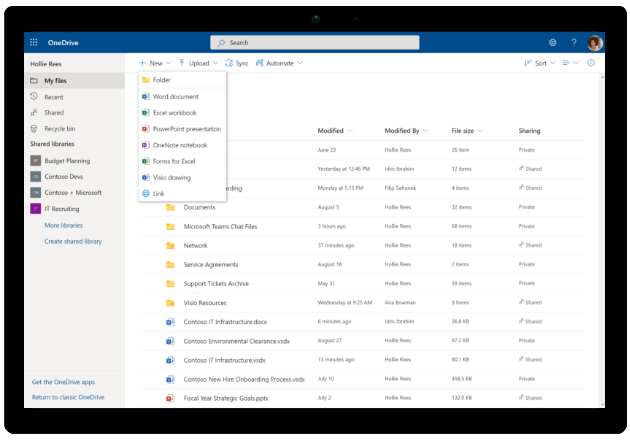Click Create shared library link
The width and height of the screenshot is (630, 440).
pyautogui.click(x=73, y=241)
